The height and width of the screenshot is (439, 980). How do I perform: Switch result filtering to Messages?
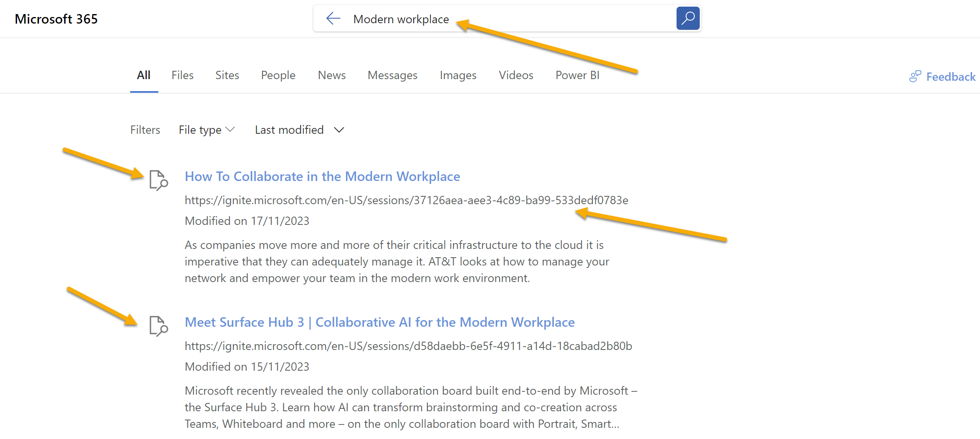pyautogui.click(x=392, y=75)
